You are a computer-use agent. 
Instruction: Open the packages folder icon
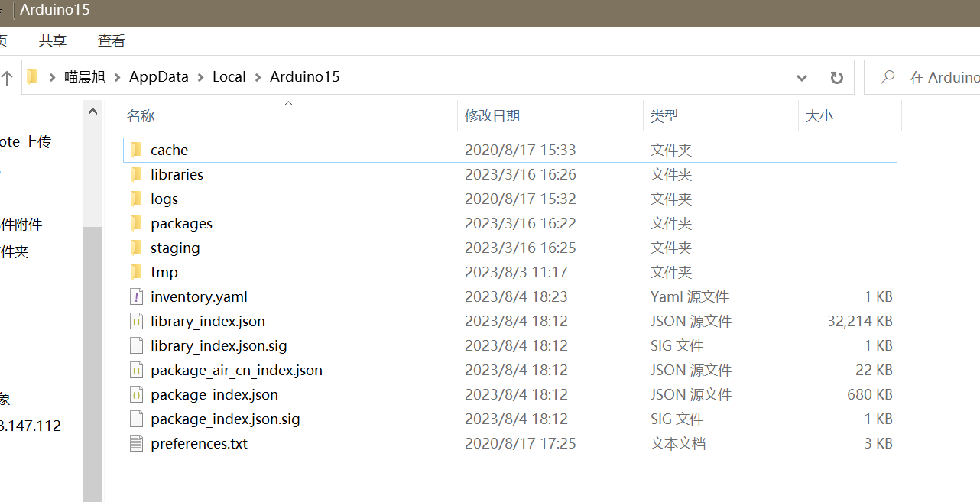pyautogui.click(x=136, y=223)
